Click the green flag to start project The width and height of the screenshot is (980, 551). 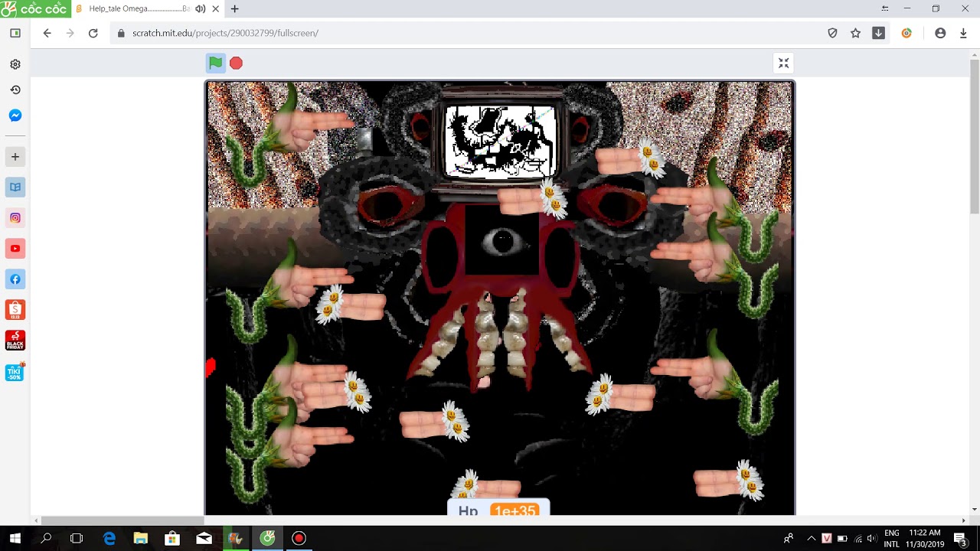[x=216, y=64]
